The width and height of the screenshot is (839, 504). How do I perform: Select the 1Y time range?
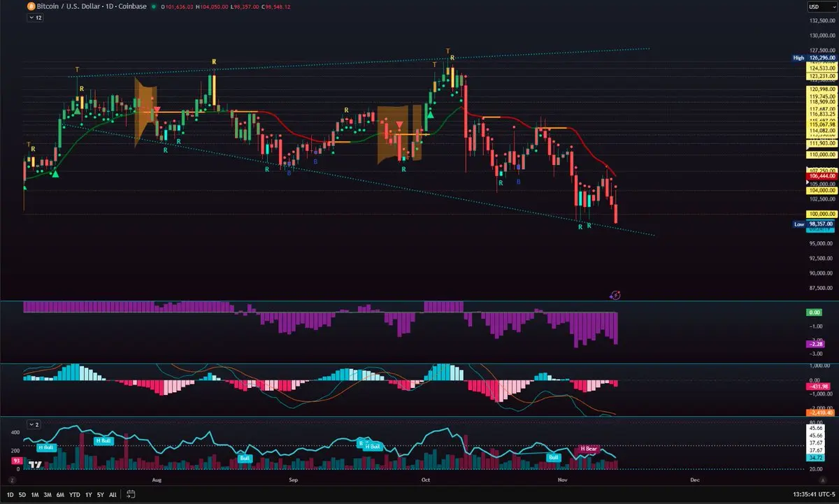pos(88,494)
